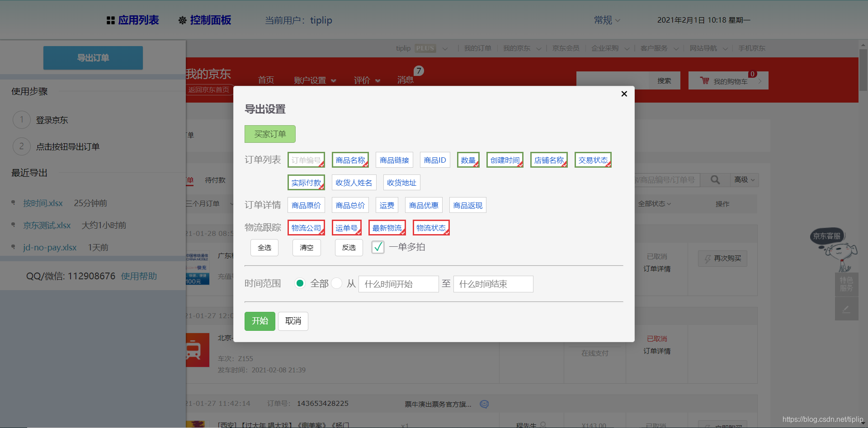Viewport: 868px width, 428px height.
Task: Toggle the 物流公司 field
Action: [306, 228]
